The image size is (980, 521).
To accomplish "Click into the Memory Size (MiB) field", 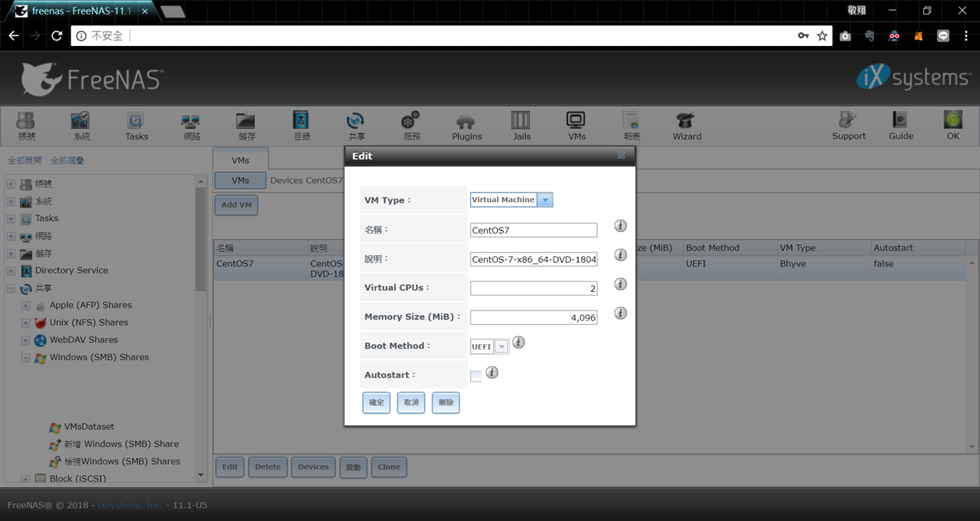I will pos(534,317).
